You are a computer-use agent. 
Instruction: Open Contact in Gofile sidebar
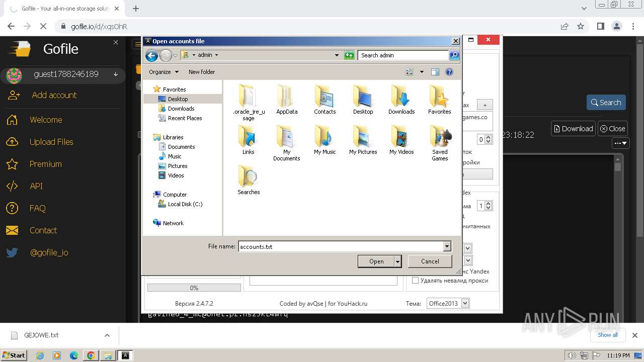(43, 230)
